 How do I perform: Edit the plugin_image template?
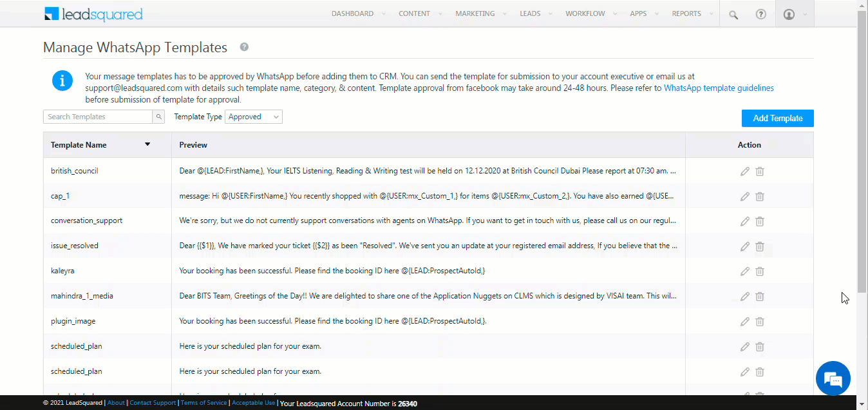tap(745, 322)
